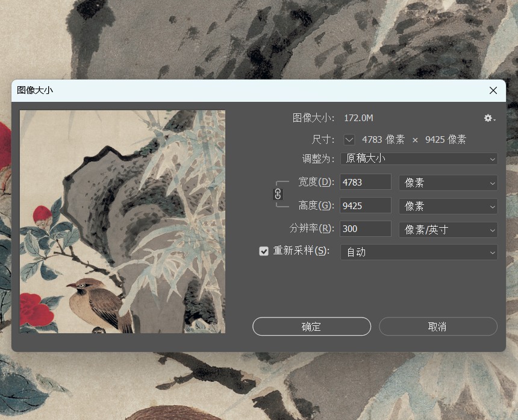Image resolution: width=518 pixels, height=420 pixels.
Task: Open the 分辨率 unit 像素/英寸 dropdown
Action: tap(448, 230)
